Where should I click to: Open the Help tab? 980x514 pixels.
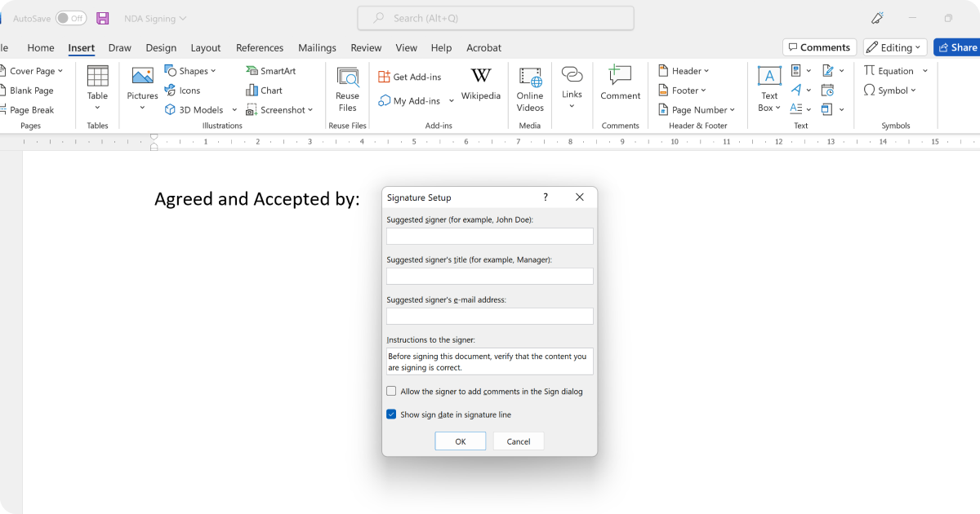tap(441, 48)
